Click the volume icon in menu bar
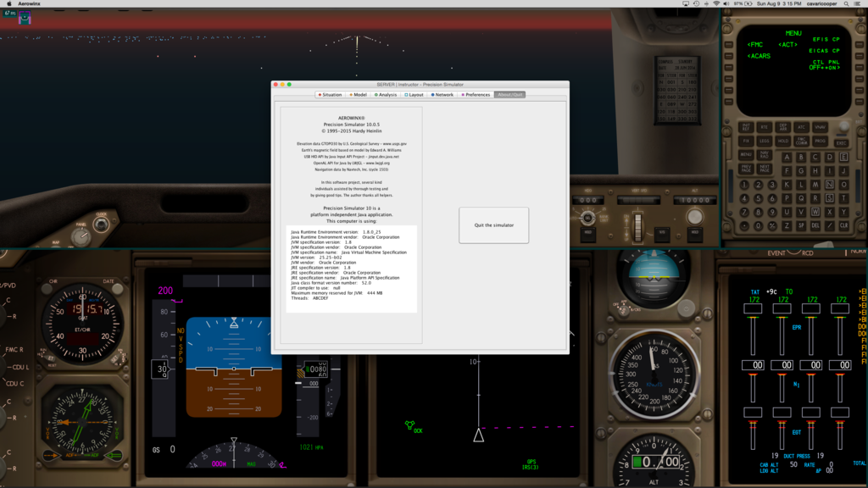This screenshot has height=488, width=868. (x=726, y=3)
